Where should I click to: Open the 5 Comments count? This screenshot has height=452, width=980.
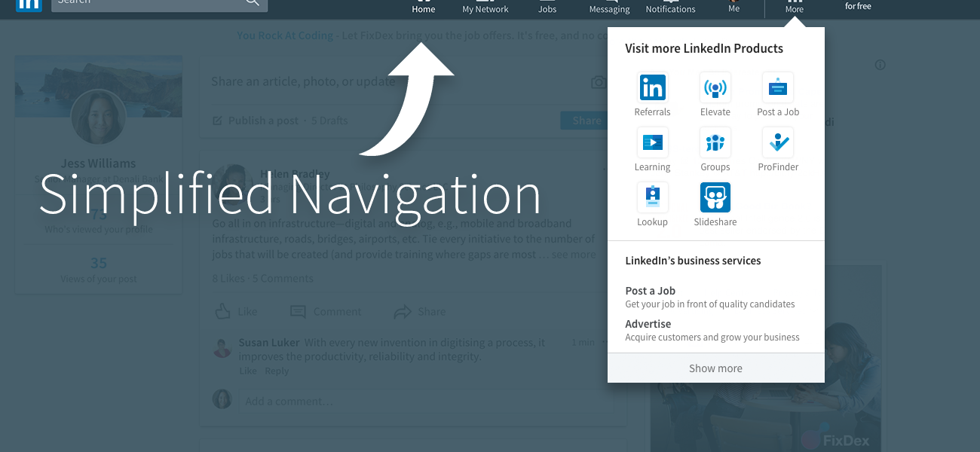pos(283,278)
